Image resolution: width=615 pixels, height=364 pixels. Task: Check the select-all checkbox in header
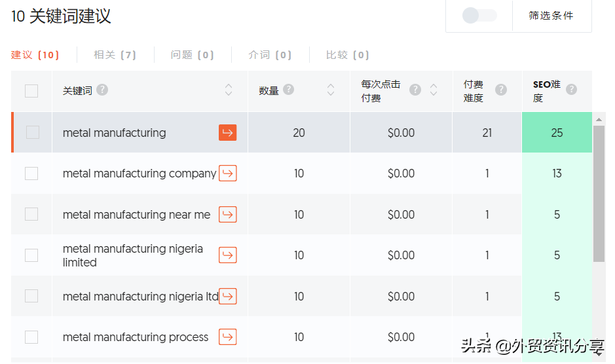tap(31, 91)
